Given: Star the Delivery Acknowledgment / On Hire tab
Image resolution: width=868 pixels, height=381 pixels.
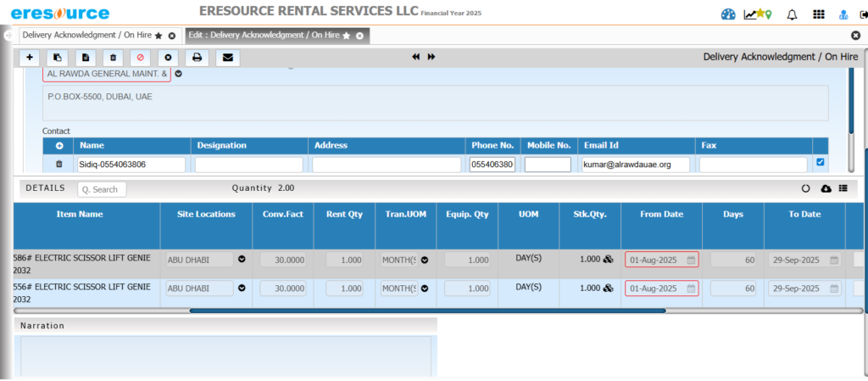Looking at the screenshot, I should 159,36.
